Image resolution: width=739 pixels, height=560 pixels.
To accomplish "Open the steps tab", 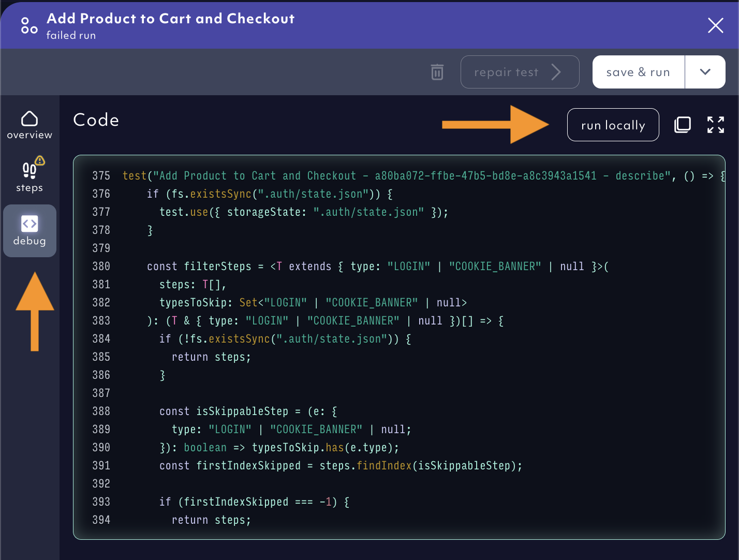I will tap(29, 176).
